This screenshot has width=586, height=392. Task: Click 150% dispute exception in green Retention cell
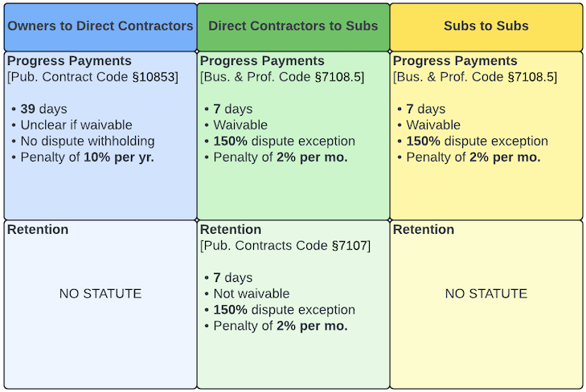click(284, 310)
